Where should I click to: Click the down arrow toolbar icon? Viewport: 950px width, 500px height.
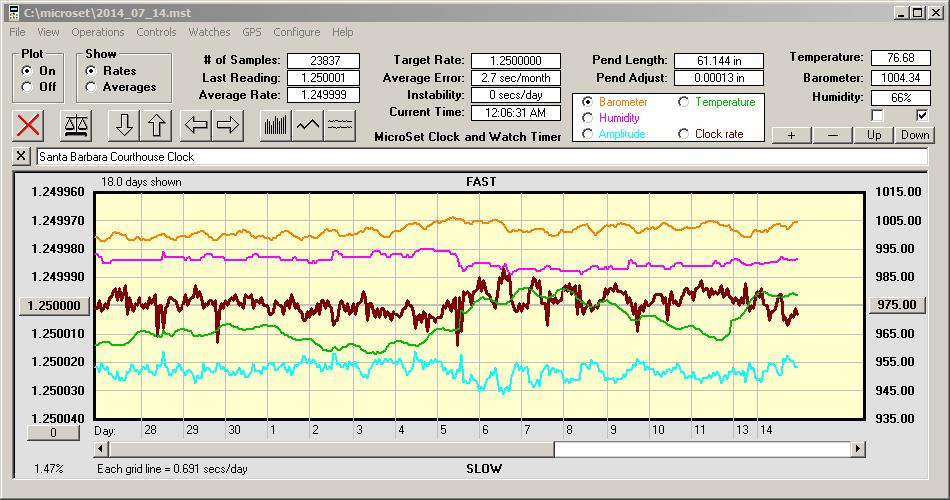click(x=124, y=125)
